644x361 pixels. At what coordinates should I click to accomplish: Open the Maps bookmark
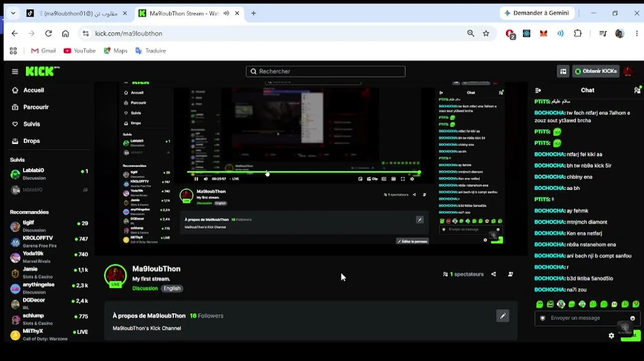pyautogui.click(x=115, y=51)
